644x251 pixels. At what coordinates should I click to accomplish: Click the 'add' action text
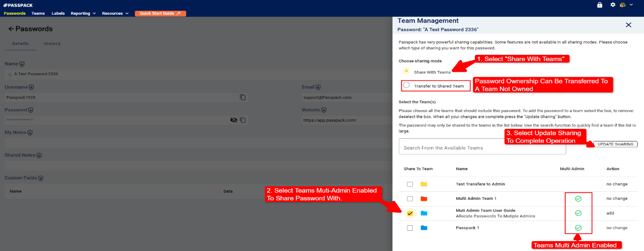[610, 213]
